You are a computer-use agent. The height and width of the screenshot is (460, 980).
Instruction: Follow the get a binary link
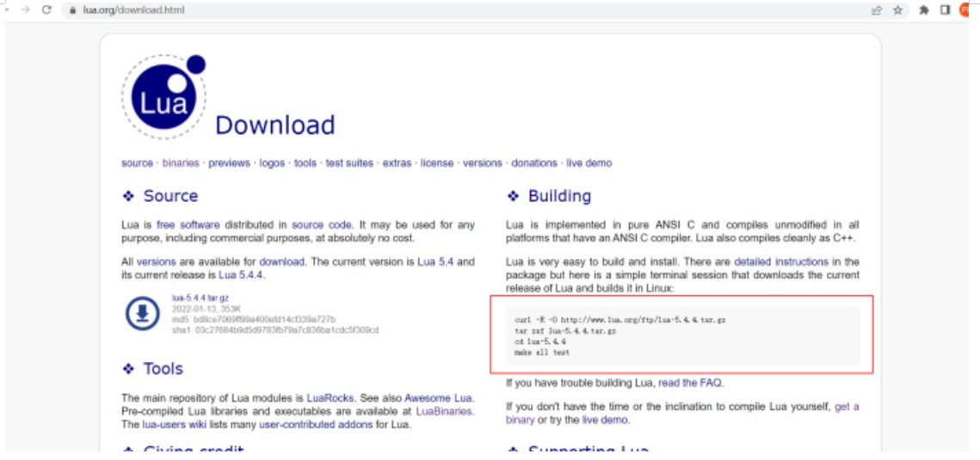tap(682, 414)
